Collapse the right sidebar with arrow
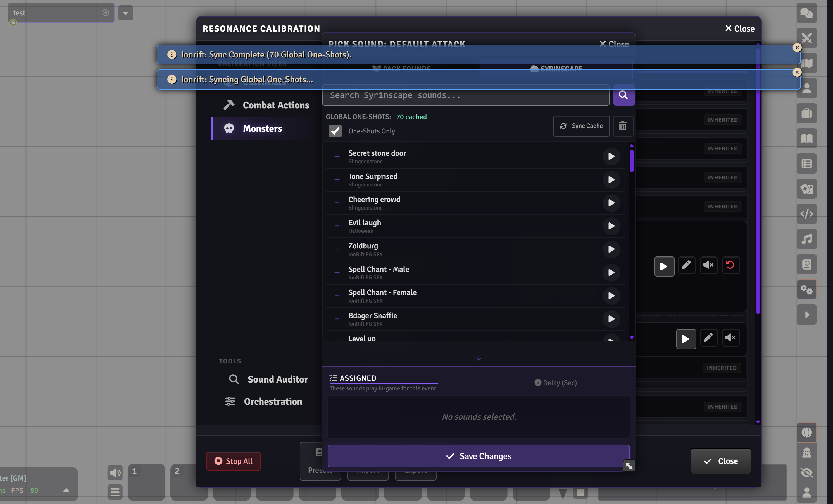Screen dimensions: 833x504 click(x=806, y=315)
